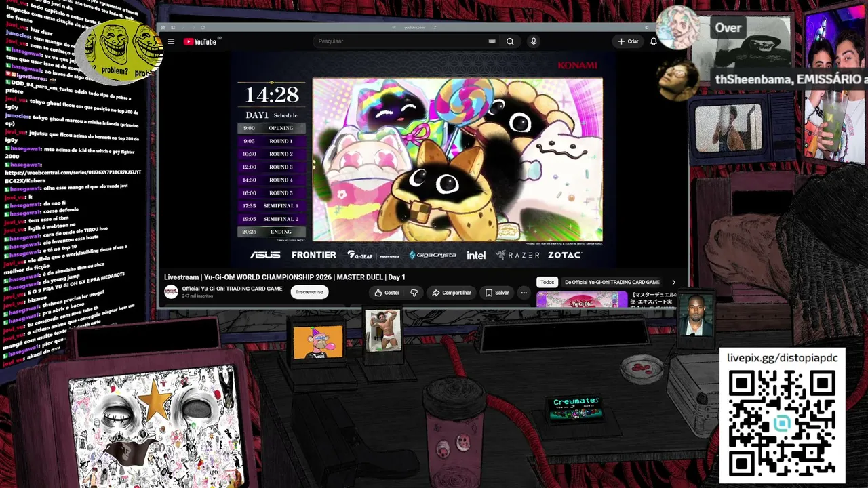Image resolution: width=868 pixels, height=488 pixels.
Task: Select the De Official Yu-Gi-Oh! TRADING CARD GAME chip
Action: (612, 282)
